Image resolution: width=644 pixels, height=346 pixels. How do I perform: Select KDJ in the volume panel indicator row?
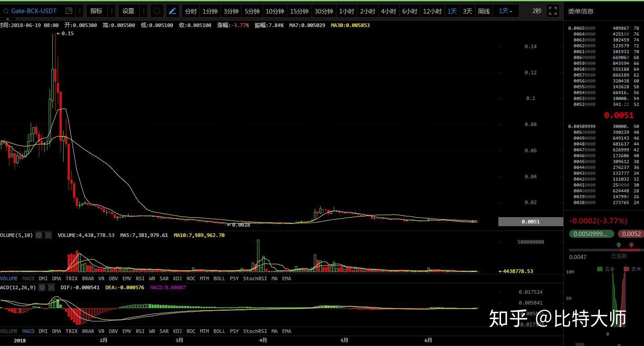coord(177,278)
